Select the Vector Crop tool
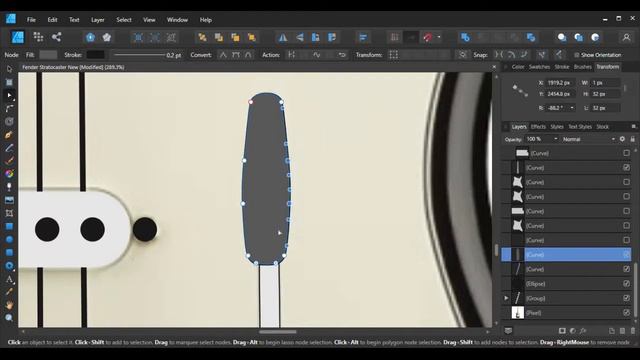The width and height of the screenshot is (640, 360). tap(9, 213)
